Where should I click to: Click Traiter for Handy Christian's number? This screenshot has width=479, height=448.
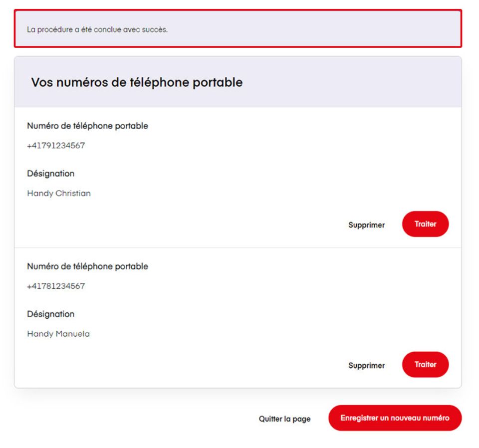[425, 224]
